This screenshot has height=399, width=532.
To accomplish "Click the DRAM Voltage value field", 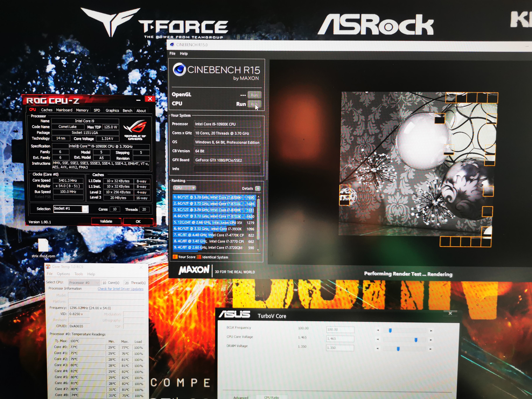I will click(x=340, y=348).
